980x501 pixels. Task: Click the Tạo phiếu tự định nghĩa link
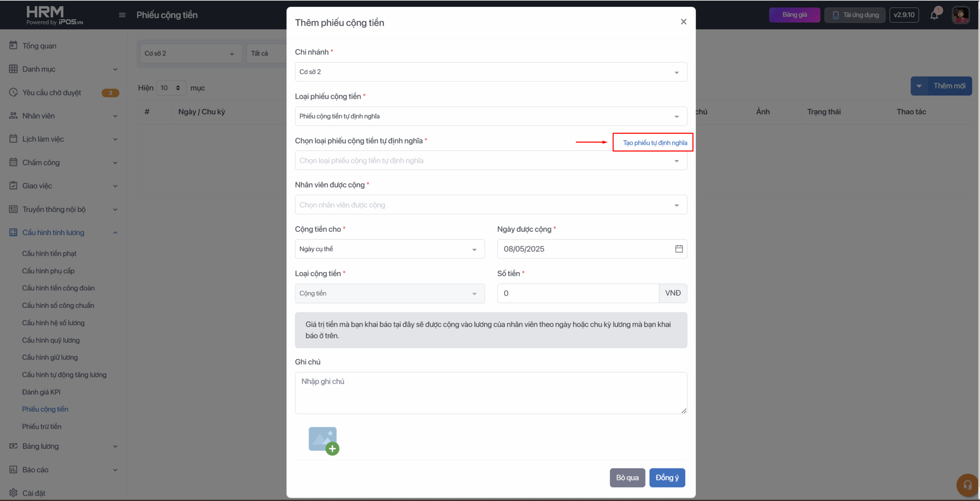[x=655, y=143]
